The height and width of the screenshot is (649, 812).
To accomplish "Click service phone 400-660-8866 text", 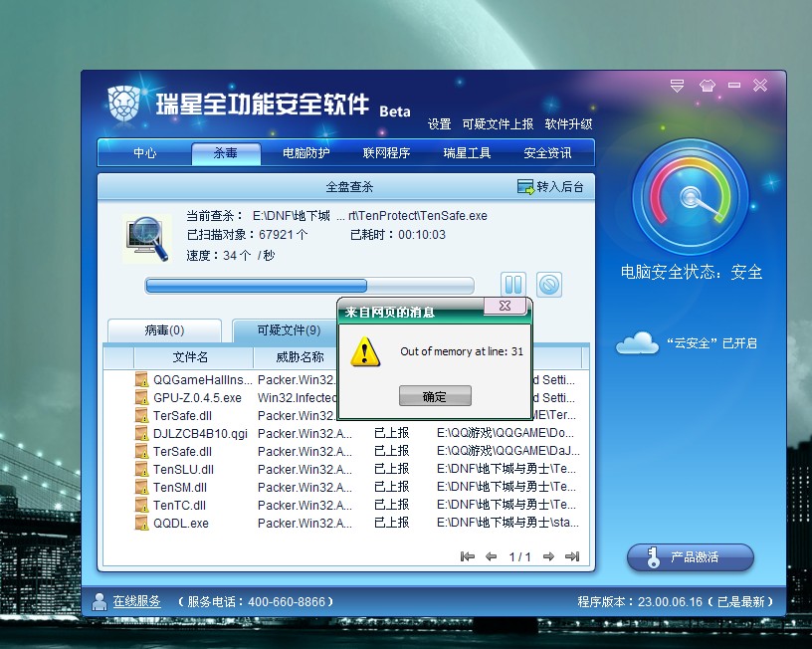I will pyautogui.click(x=256, y=602).
